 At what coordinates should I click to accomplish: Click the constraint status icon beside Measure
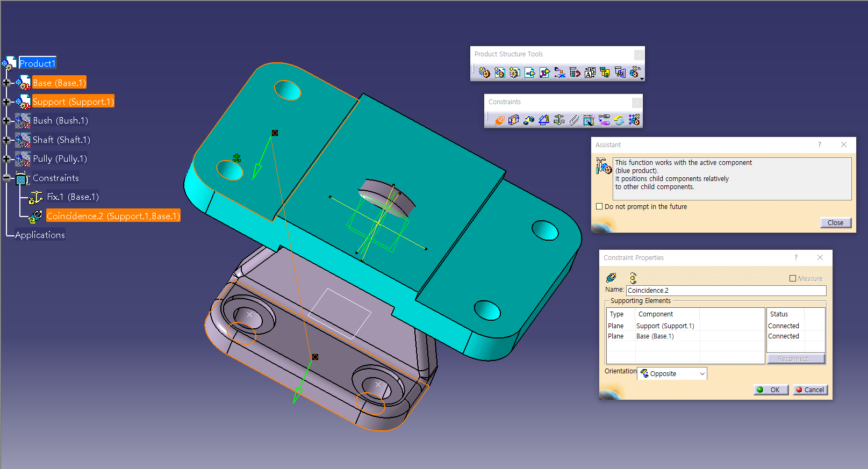[x=633, y=278]
